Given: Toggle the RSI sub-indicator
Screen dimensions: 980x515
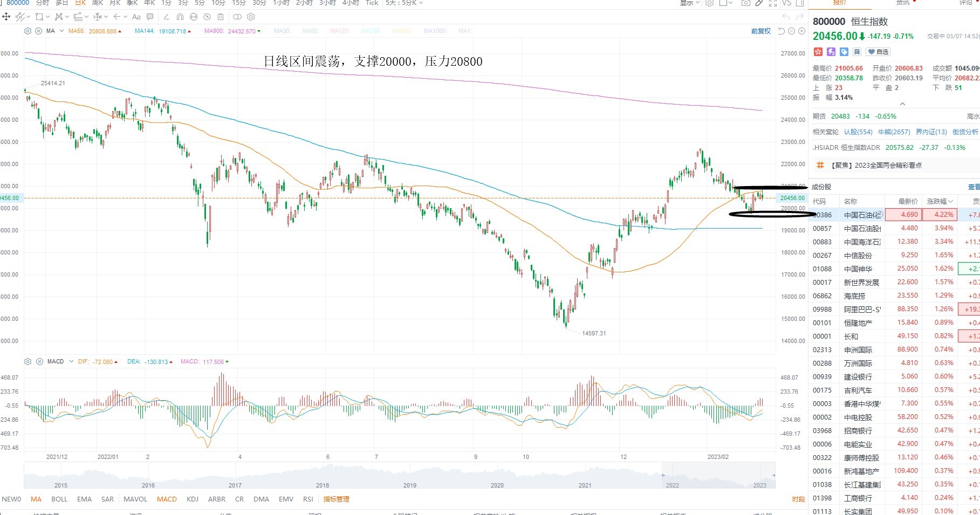Looking at the screenshot, I should click(308, 499).
